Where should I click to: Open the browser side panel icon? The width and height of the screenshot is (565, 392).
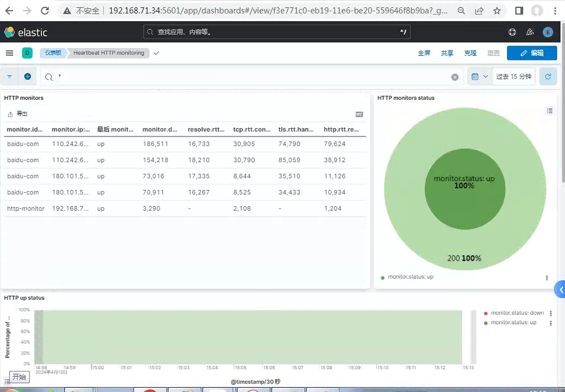519,11
